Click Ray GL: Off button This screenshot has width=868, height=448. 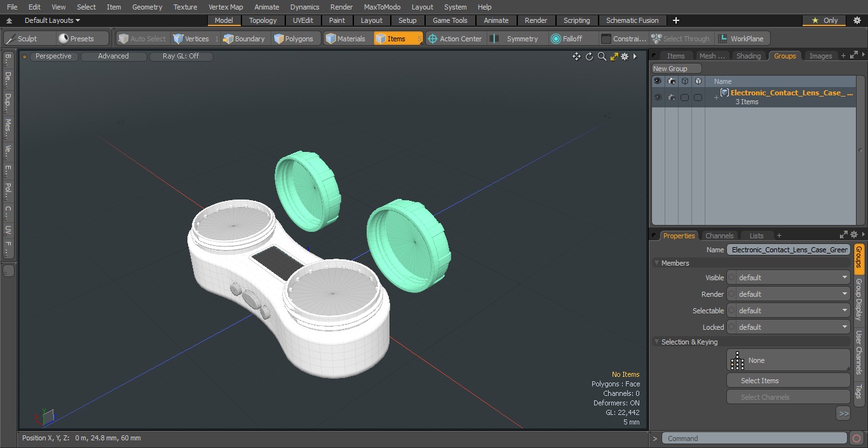coord(181,57)
